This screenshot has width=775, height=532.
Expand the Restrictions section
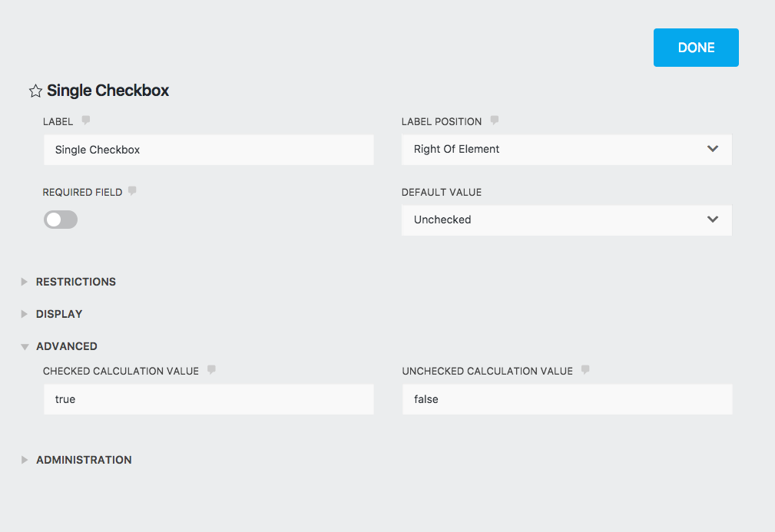[75, 282]
